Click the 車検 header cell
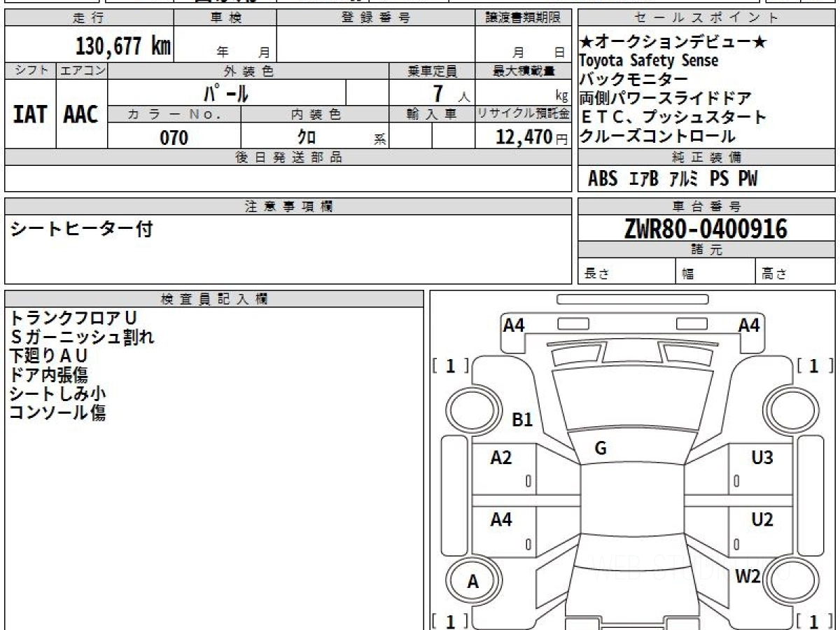Screen dimensions: 840x630 click(x=225, y=18)
